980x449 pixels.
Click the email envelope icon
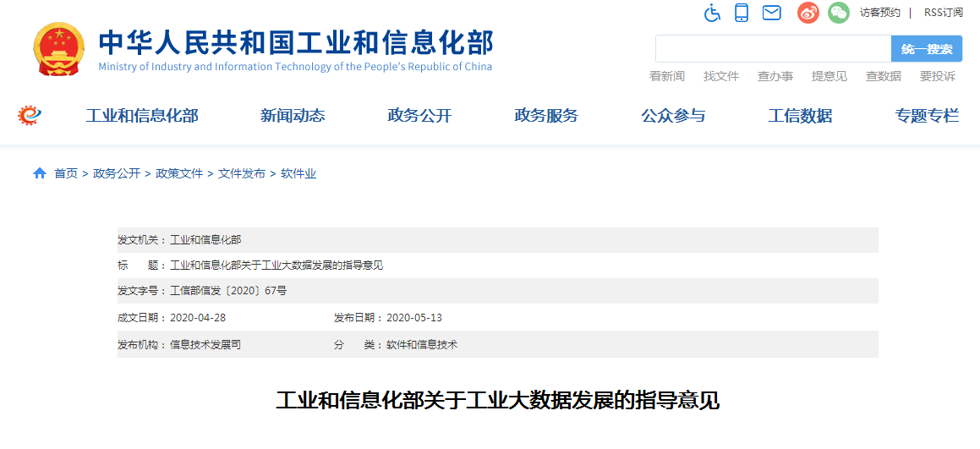[772, 13]
